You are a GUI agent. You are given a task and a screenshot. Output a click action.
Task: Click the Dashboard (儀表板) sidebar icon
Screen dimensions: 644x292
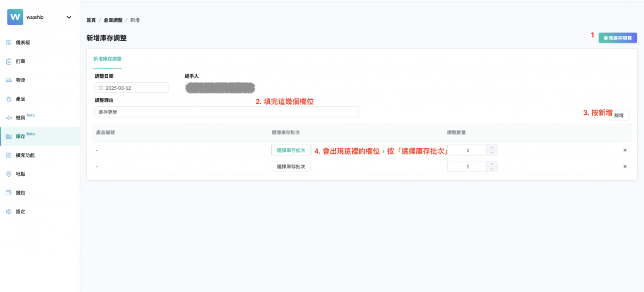(9, 43)
